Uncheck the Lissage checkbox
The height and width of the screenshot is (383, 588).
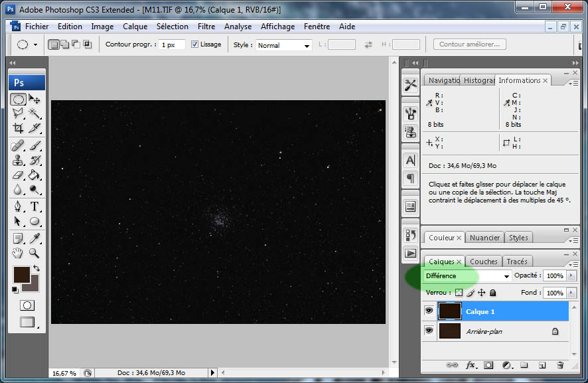194,44
